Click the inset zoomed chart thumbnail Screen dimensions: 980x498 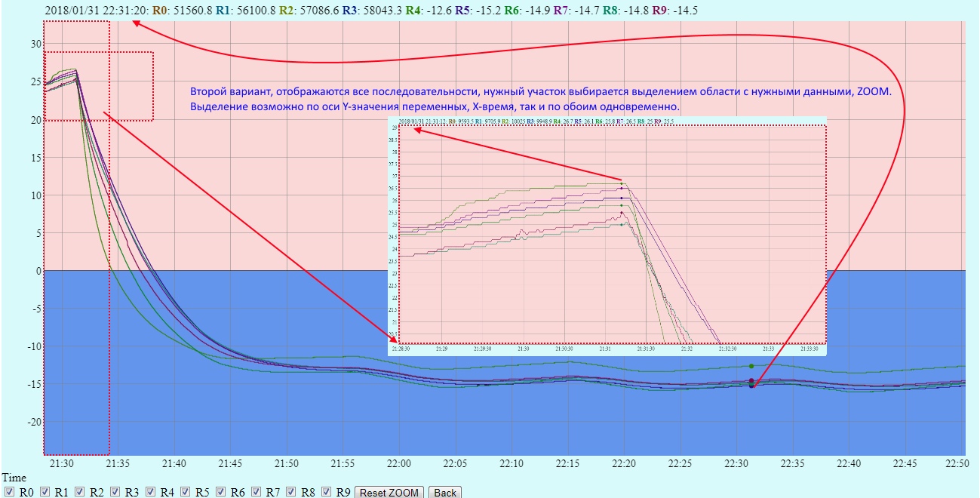608,235
